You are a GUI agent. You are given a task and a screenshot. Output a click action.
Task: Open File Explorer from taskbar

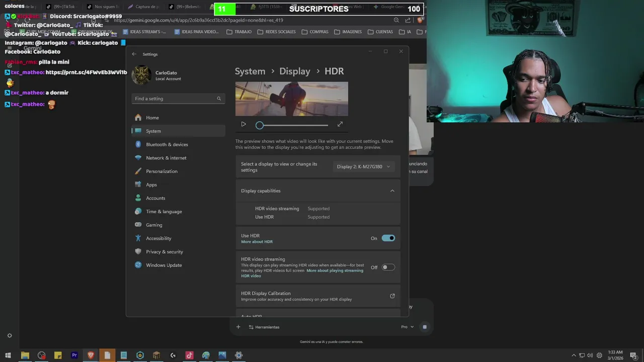click(x=25, y=355)
